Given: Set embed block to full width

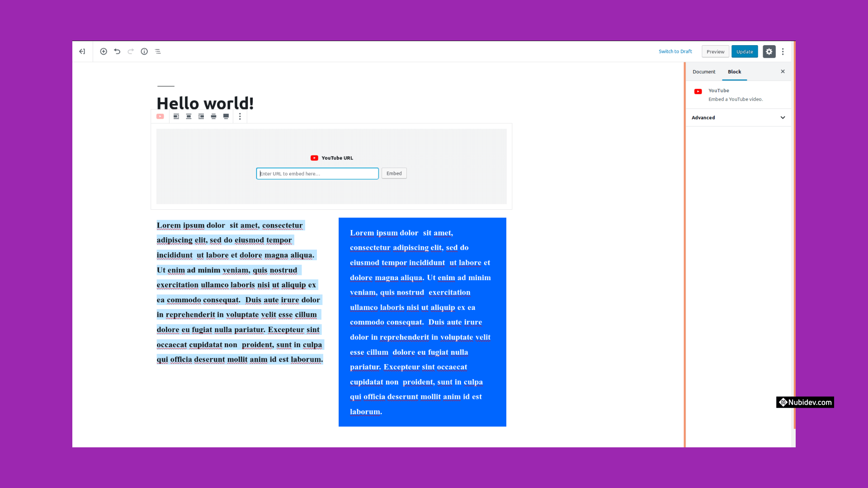Looking at the screenshot, I should tap(226, 117).
